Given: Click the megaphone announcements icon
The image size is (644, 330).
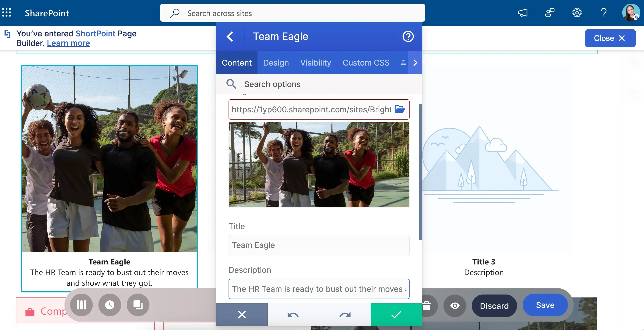Looking at the screenshot, I should [x=522, y=12].
